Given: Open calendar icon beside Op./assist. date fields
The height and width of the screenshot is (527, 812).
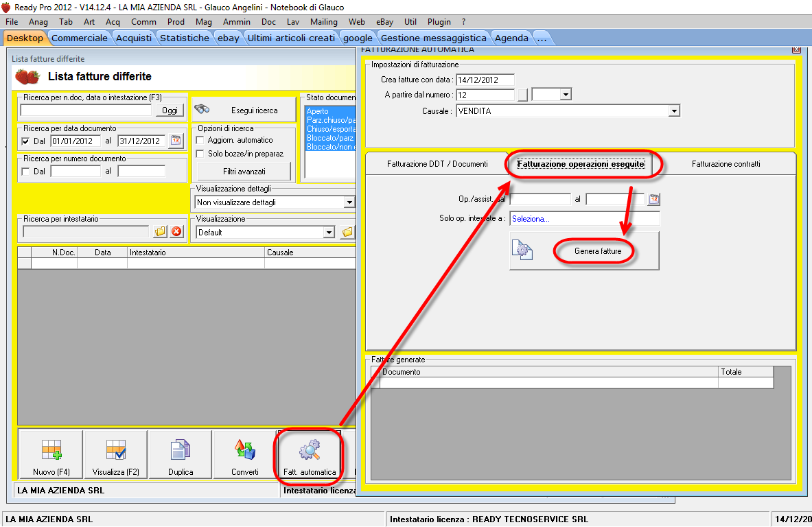Looking at the screenshot, I should click(654, 199).
